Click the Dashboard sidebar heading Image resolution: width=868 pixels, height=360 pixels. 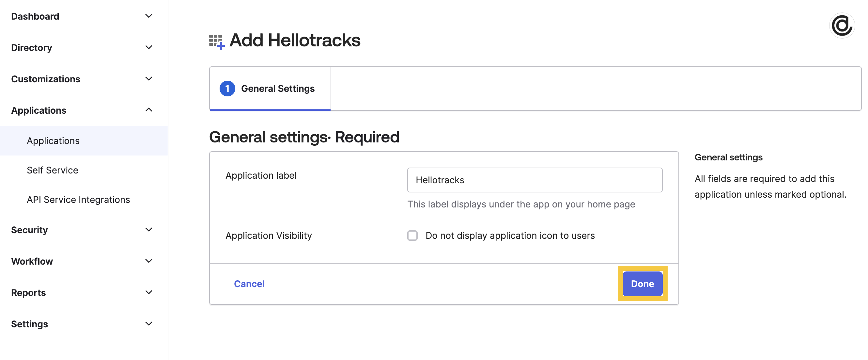(35, 16)
